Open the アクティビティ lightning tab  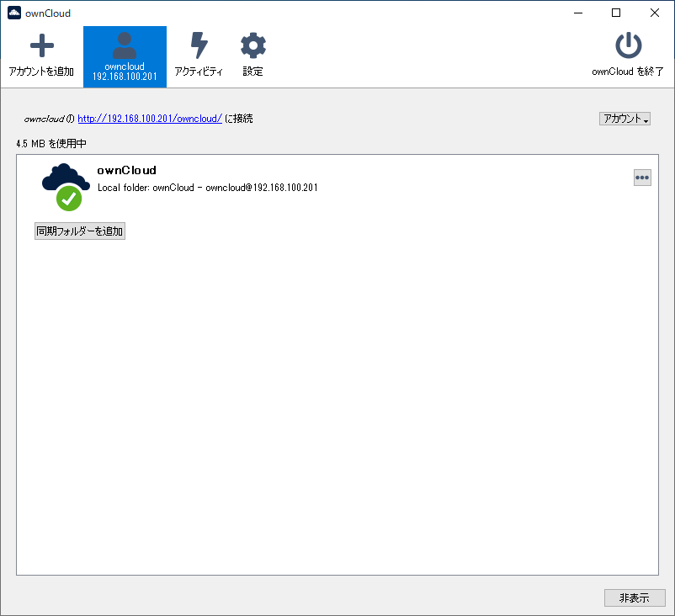(199, 55)
